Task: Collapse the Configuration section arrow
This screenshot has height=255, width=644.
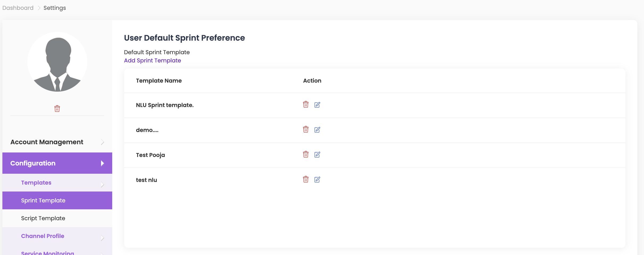Action: point(102,163)
